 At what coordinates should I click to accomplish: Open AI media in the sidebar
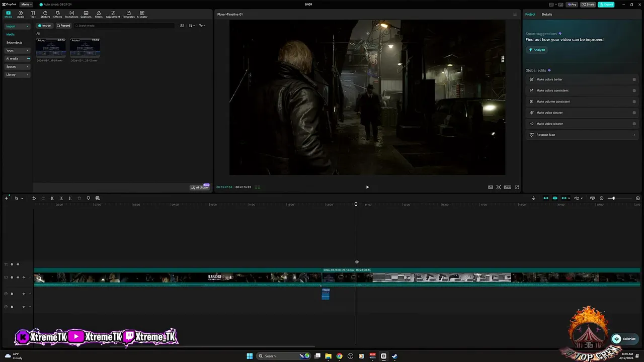click(x=17, y=58)
